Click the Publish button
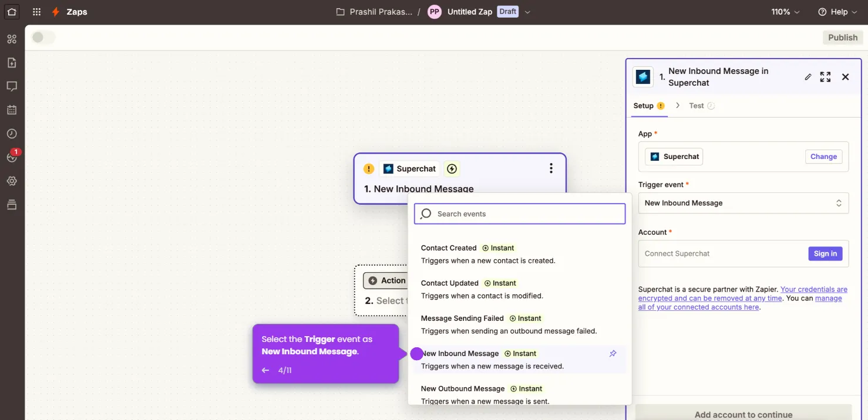The height and width of the screenshot is (420, 868). (842, 37)
